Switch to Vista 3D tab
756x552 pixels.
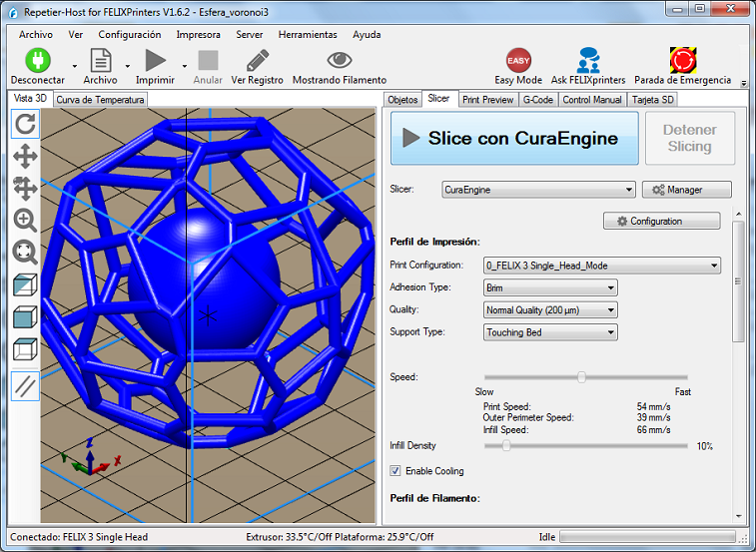tap(30, 99)
